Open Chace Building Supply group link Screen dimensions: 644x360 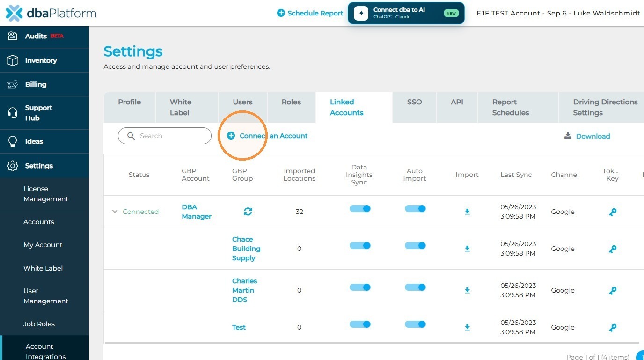(246, 249)
